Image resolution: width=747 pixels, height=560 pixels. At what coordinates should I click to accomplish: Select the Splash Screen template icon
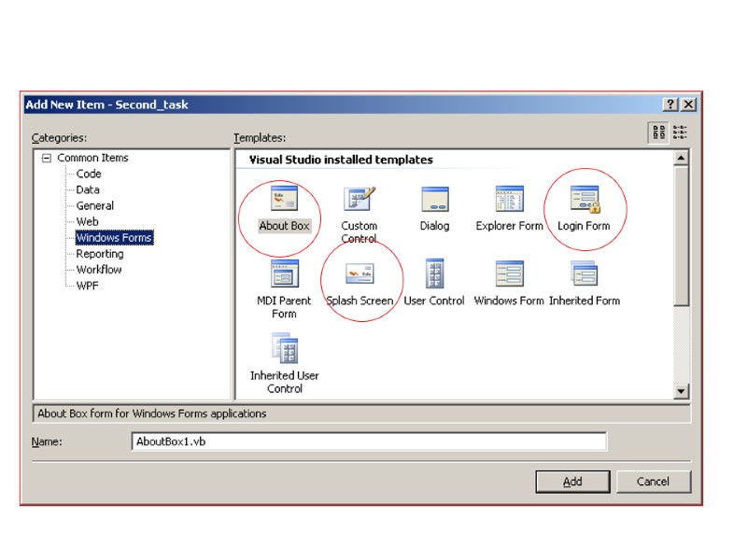click(359, 273)
